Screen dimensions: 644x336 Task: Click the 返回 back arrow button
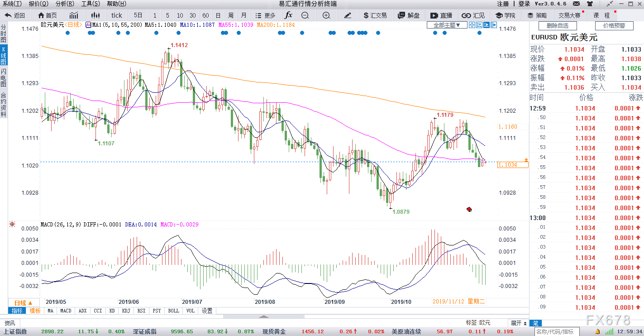(x=16, y=15)
